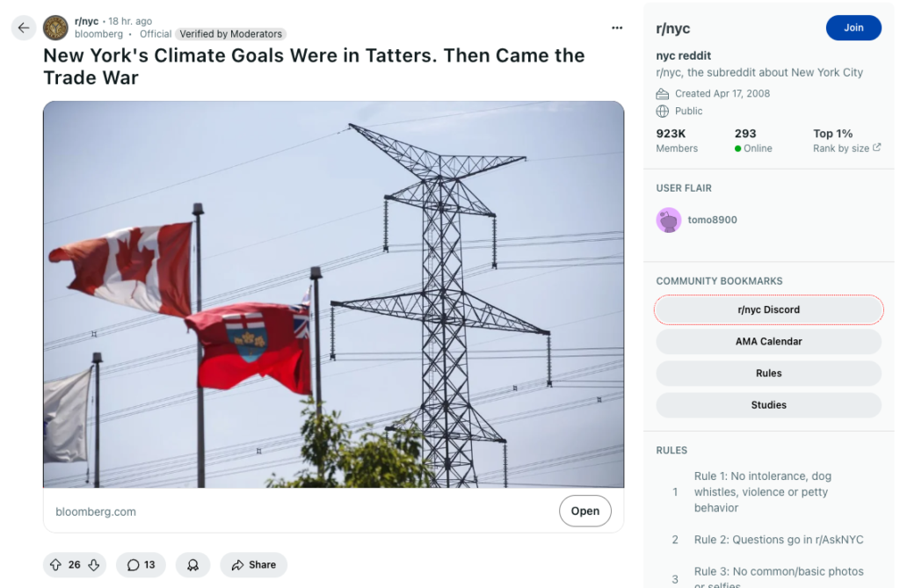Open the power tower post image

[333, 294]
